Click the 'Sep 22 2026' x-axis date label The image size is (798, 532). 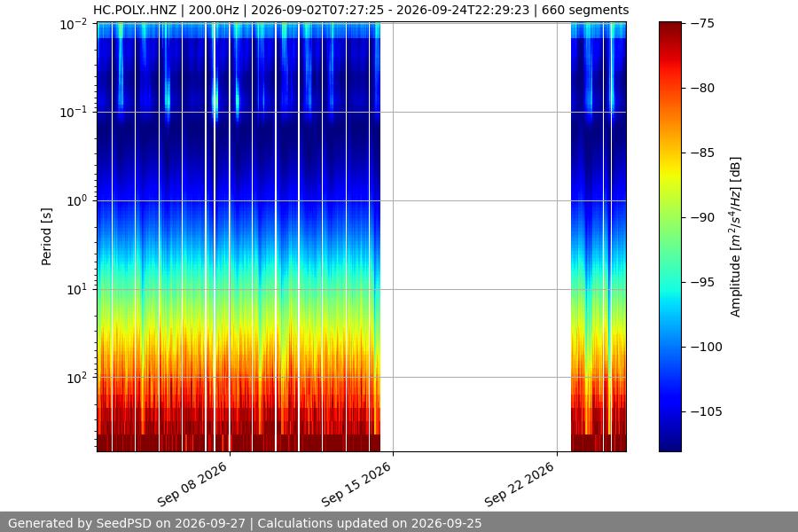pyautogui.click(x=520, y=484)
